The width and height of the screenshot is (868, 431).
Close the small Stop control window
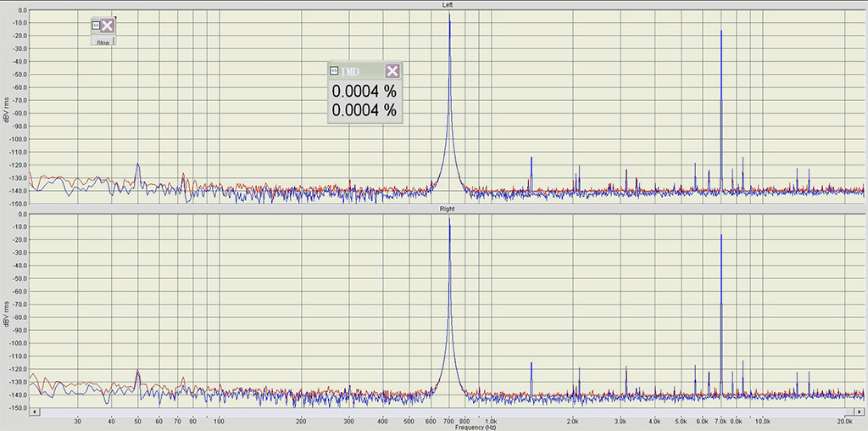point(108,26)
